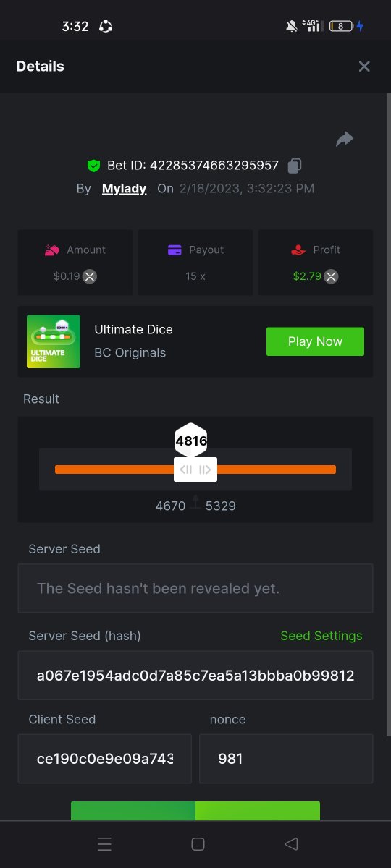This screenshot has width=391, height=868.
Task: Open Seed Settings link
Action: [321, 636]
